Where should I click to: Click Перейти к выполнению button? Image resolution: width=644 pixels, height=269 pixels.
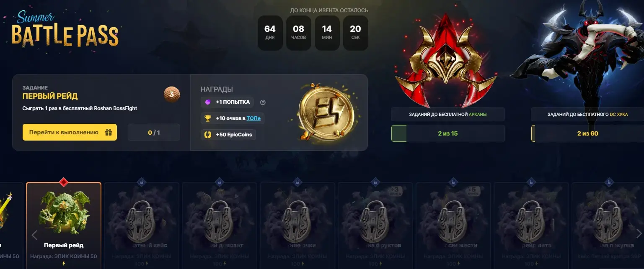click(70, 132)
